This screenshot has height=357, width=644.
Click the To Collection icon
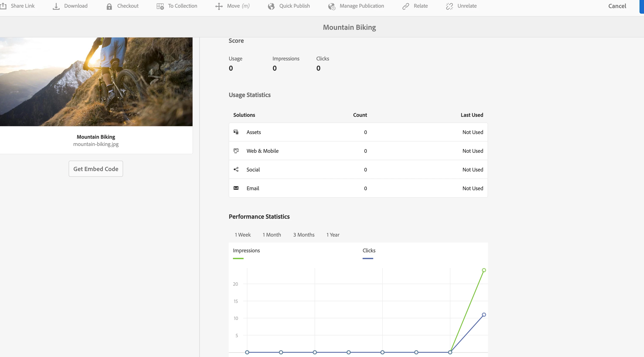coord(160,6)
